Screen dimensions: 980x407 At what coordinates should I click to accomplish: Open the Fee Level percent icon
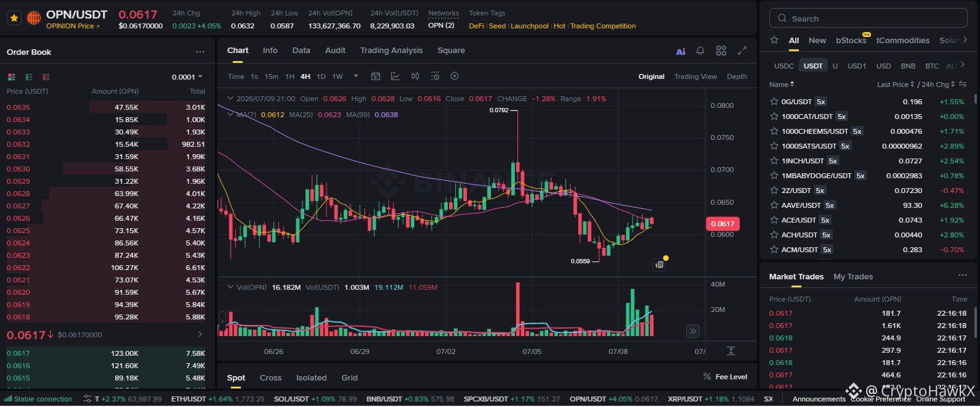click(707, 377)
